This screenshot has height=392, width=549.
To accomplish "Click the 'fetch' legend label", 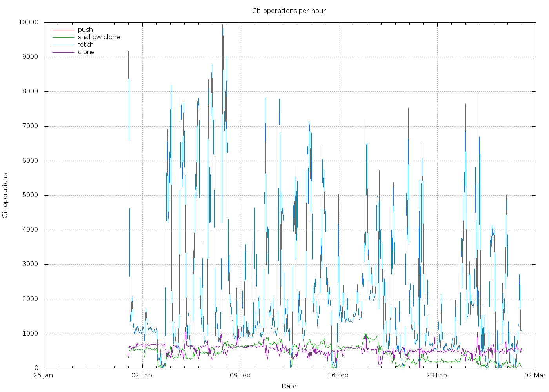I will click(86, 45).
